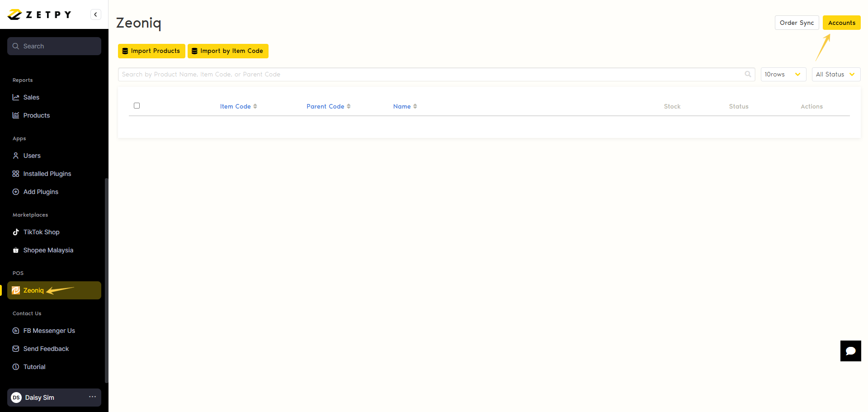This screenshot has width=868, height=412.
Task: Click the DS avatar icon
Action: click(16, 398)
